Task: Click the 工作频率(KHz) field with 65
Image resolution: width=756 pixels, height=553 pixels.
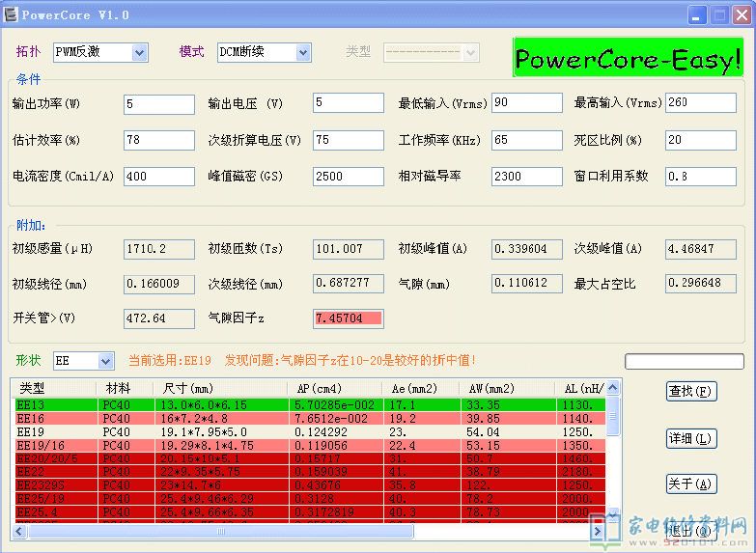Action: pos(527,140)
